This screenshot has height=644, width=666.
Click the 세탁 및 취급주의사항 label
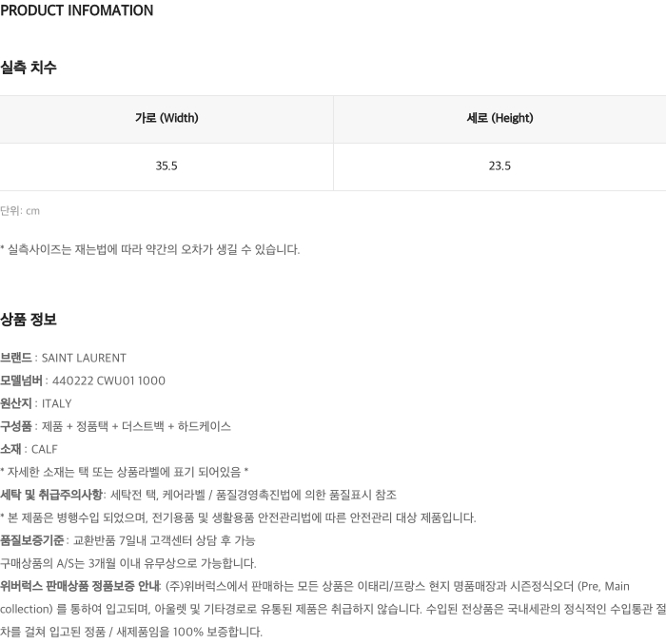tap(51, 495)
